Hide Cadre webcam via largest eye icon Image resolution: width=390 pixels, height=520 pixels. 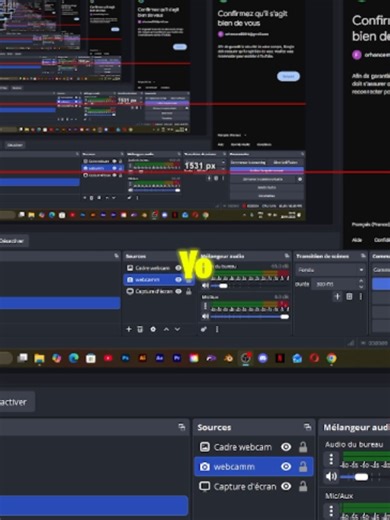tap(286, 447)
